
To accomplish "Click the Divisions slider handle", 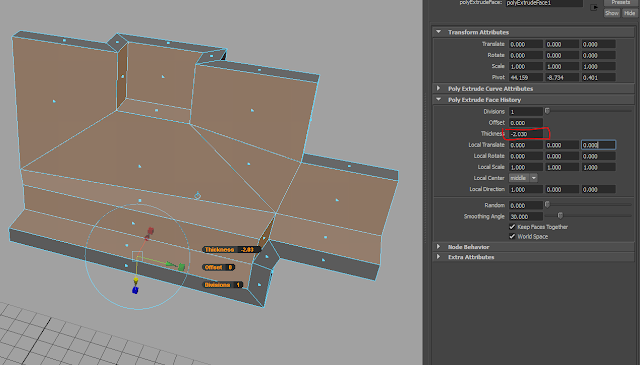I will [x=547, y=111].
